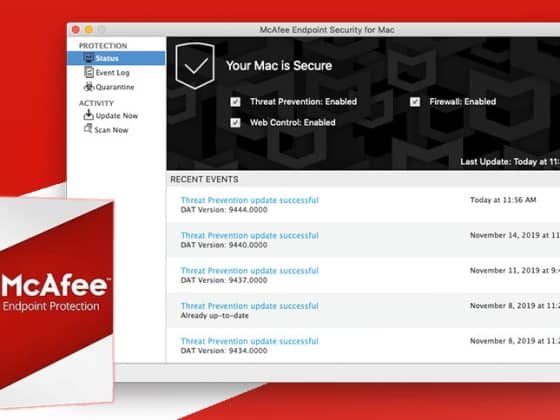Click the Update Now download icon

tap(88, 115)
